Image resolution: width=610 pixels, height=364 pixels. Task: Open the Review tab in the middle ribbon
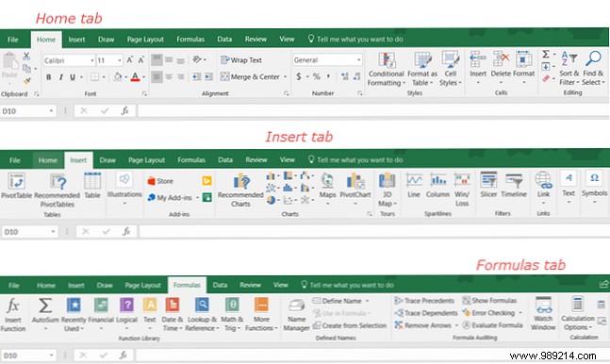256,160
